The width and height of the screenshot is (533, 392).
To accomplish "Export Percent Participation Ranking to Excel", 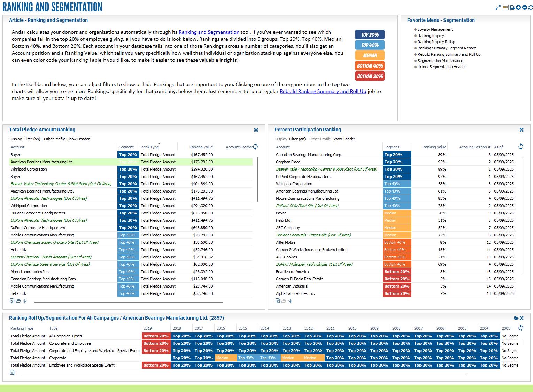I will (x=278, y=301).
